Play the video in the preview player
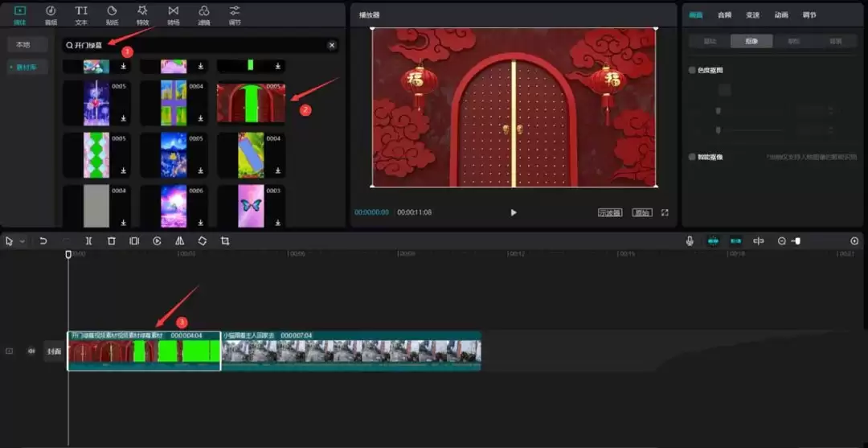Viewport: 868px width, 448px height. pos(514,212)
